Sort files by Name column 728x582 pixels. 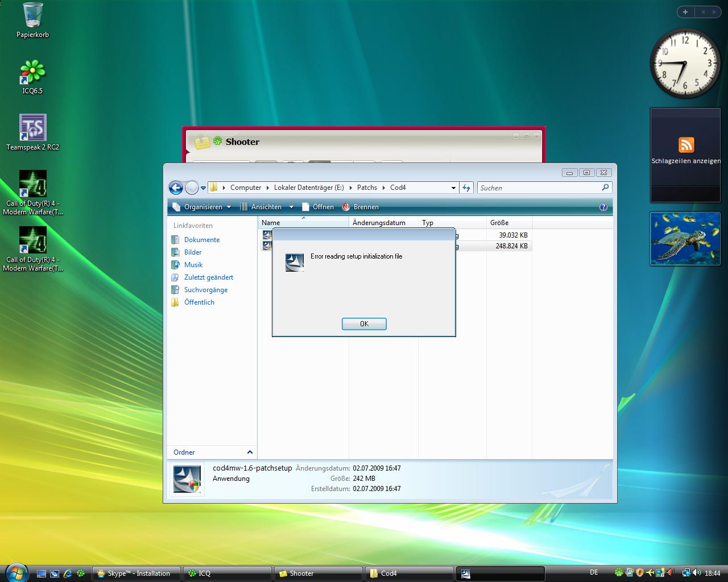click(x=304, y=223)
